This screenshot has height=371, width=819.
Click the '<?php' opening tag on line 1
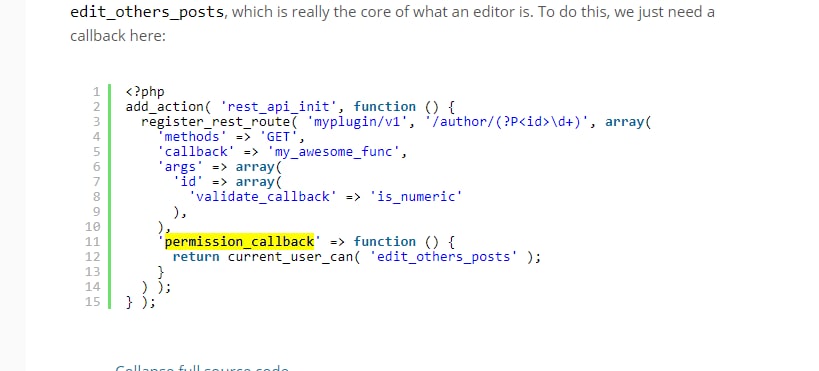145,92
